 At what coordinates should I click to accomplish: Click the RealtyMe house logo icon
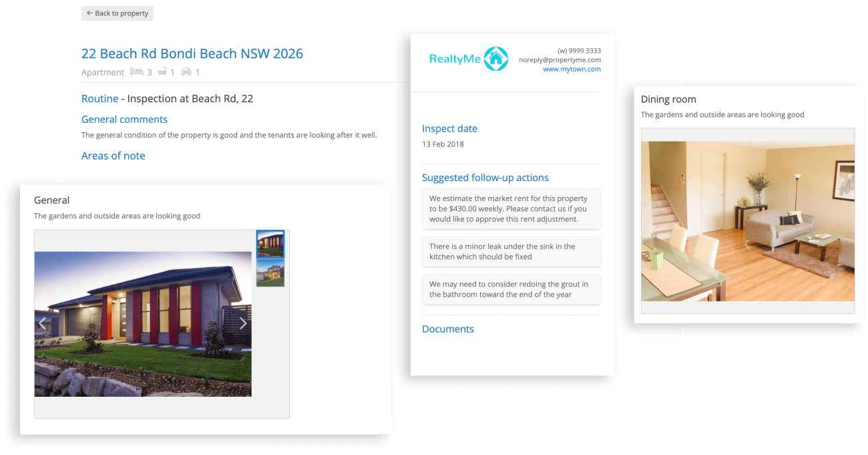pyautogui.click(x=495, y=59)
